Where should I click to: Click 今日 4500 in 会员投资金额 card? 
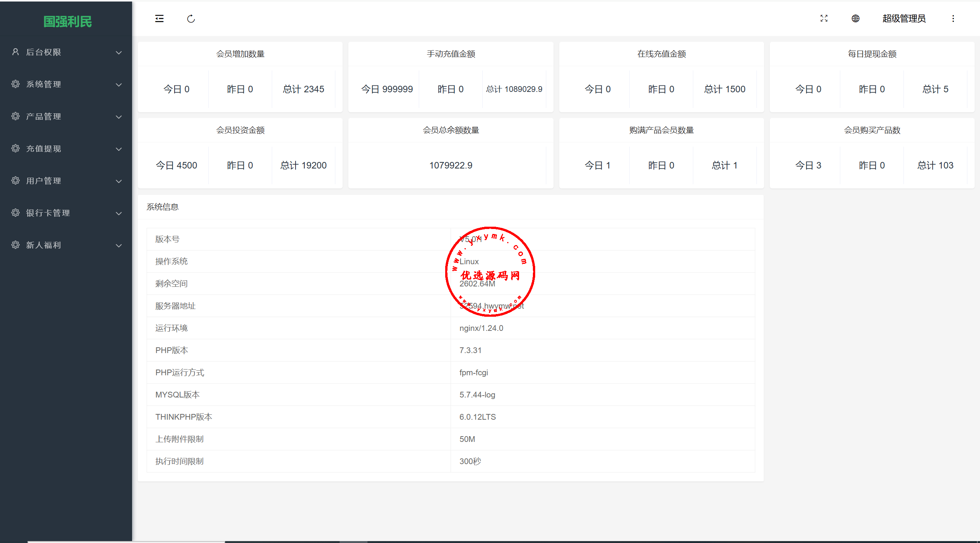176,165
